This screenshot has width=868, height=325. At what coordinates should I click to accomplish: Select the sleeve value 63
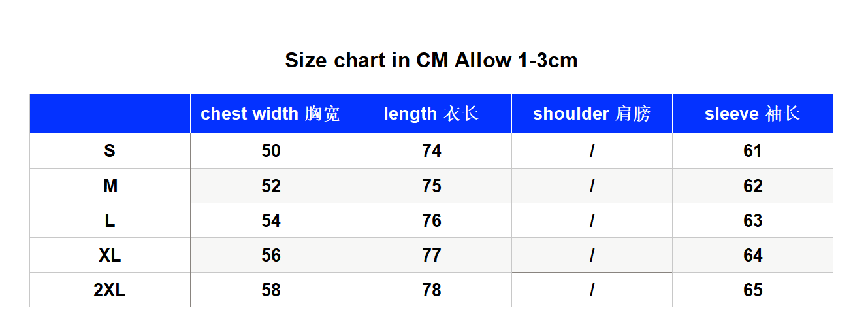click(753, 221)
